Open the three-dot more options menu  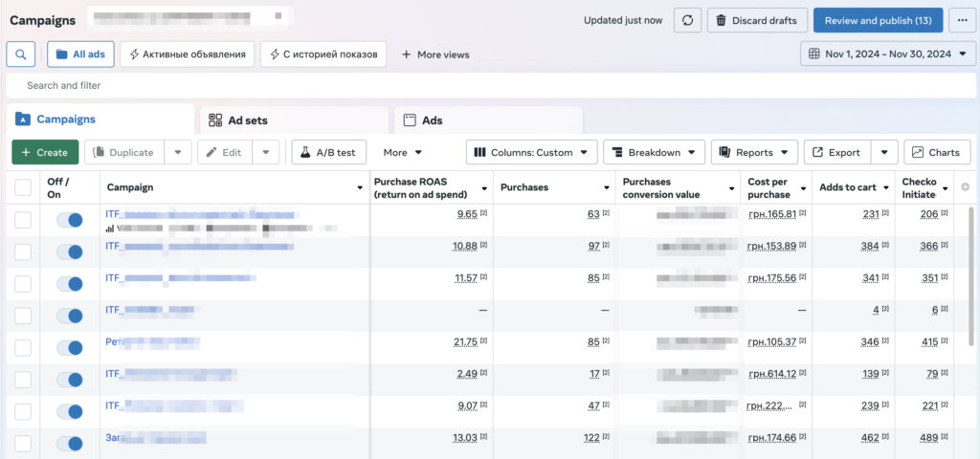pos(962,20)
